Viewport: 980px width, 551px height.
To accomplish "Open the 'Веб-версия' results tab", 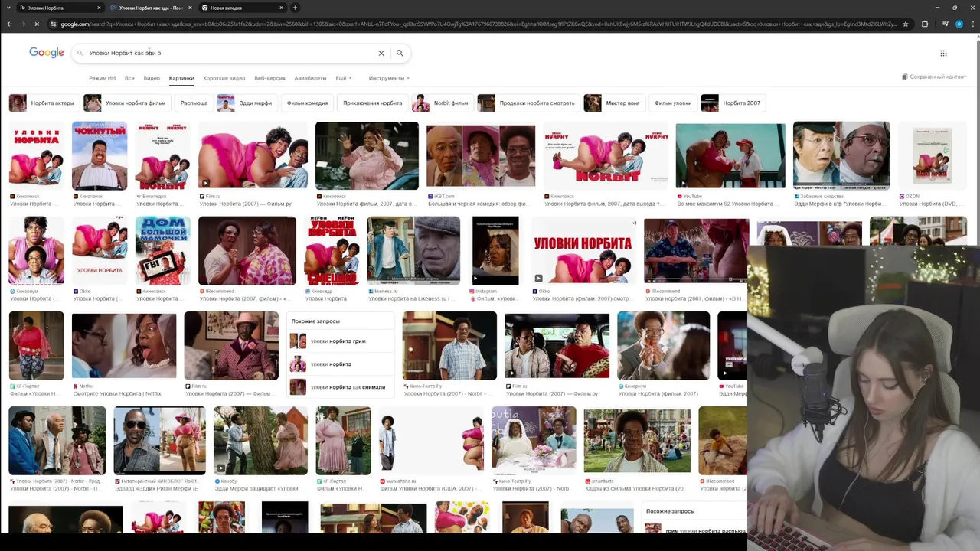I will pos(269,78).
